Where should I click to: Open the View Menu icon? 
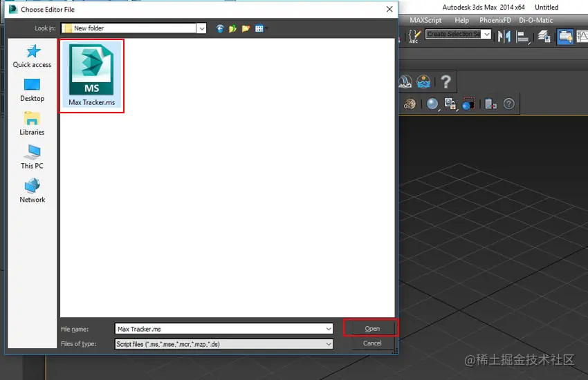pyautogui.click(x=260, y=28)
